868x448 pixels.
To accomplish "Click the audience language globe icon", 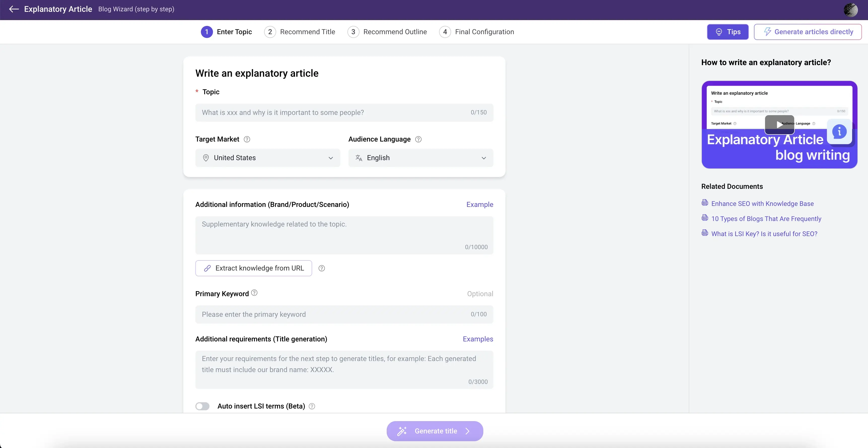I will [359, 158].
